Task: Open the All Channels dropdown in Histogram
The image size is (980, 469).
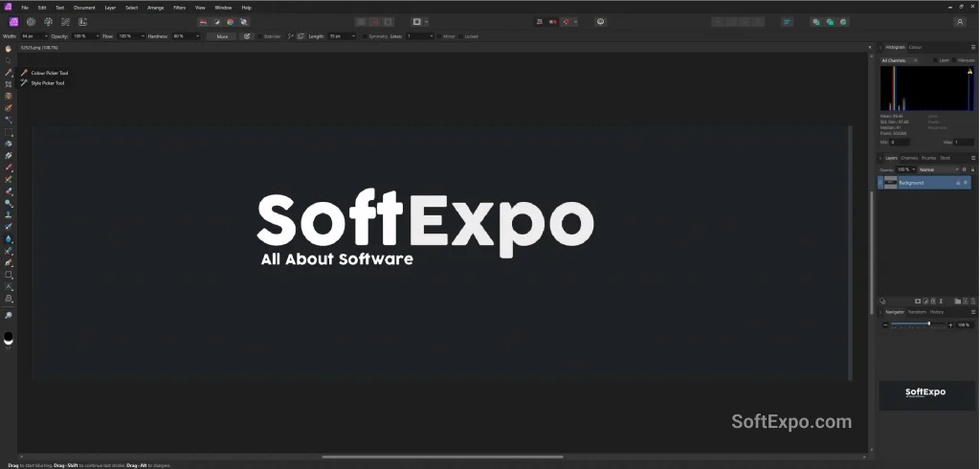Action: (898, 60)
